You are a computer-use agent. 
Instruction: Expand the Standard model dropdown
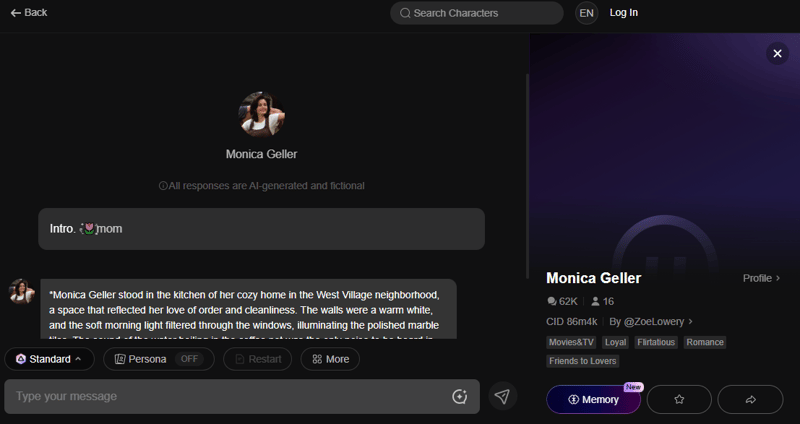(x=49, y=359)
